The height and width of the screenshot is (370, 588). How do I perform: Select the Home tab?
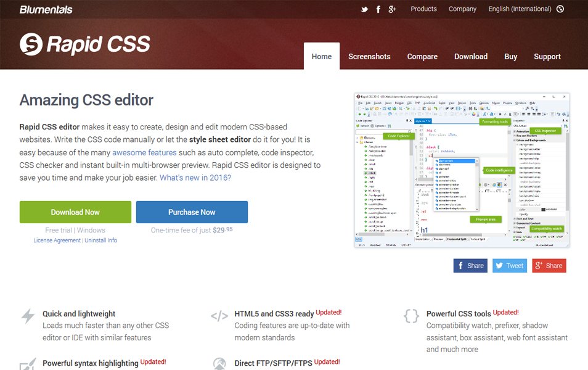[322, 56]
